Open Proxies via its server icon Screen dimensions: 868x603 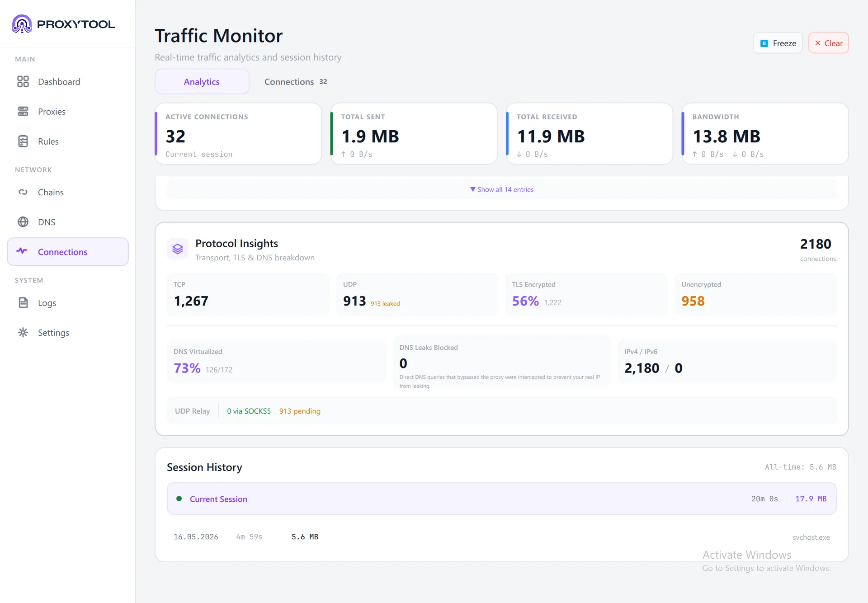23,111
